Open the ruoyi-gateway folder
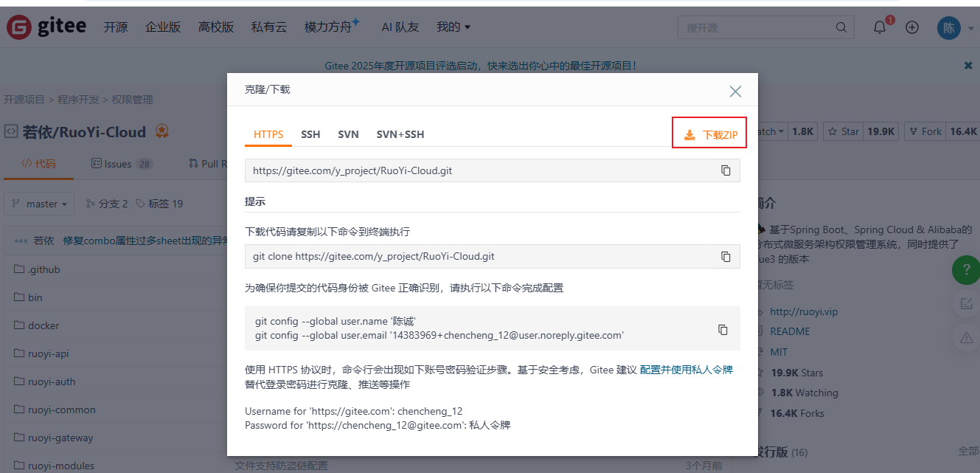The height and width of the screenshot is (473, 980). 60,438
